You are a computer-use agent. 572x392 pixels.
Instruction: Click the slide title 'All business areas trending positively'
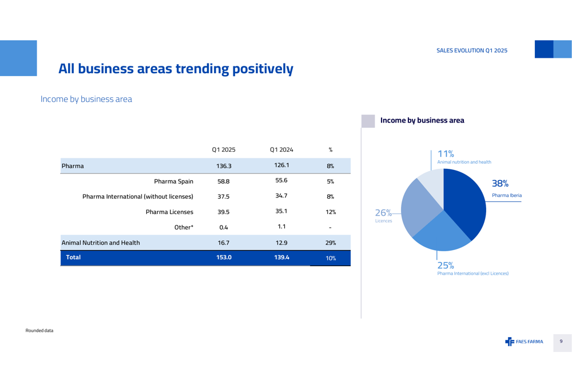tap(176, 69)
